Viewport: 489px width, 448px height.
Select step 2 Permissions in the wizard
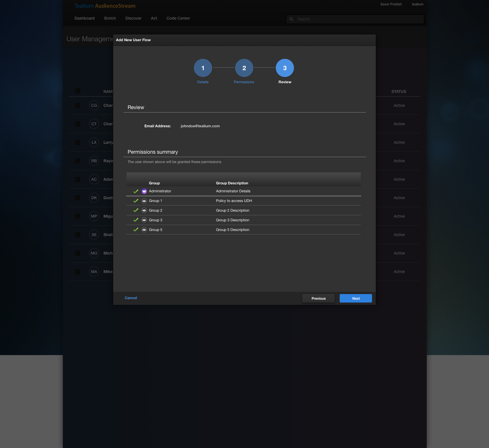pyautogui.click(x=244, y=68)
